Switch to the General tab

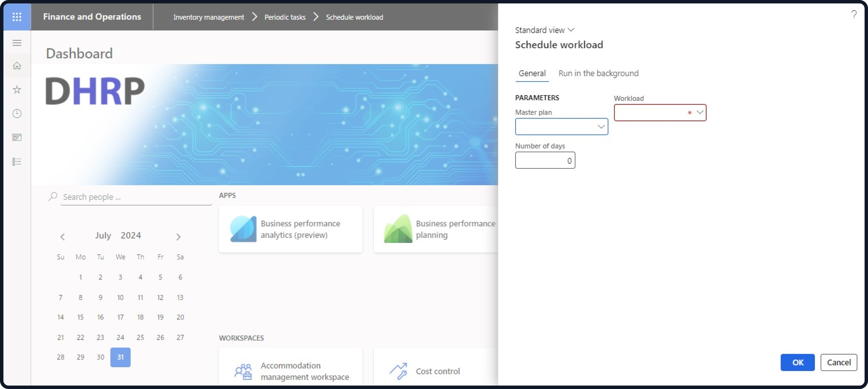tap(532, 73)
